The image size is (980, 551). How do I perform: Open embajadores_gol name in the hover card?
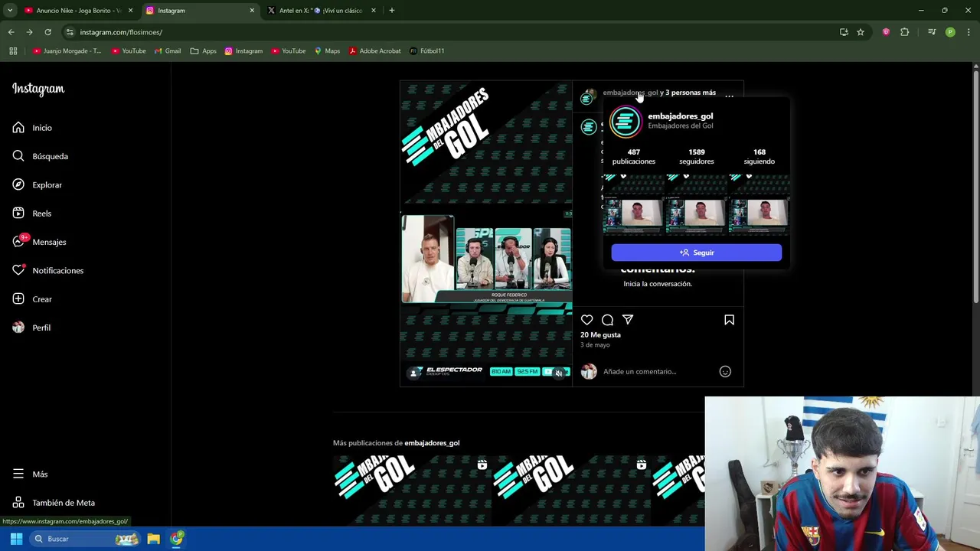click(x=680, y=116)
